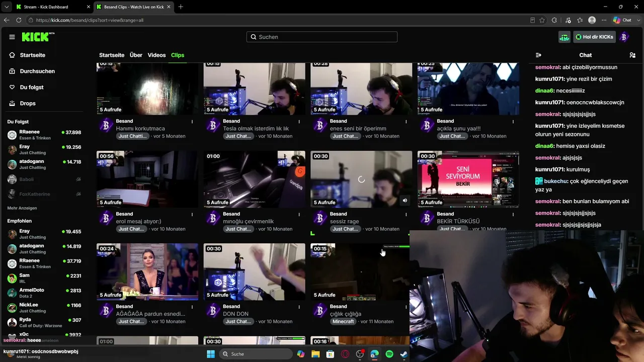This screenshot has height=362, width=644.
Task: Play the 'BEKİR TÜRKÜSÜ' clip thumbnail
Action: coord(468,179)
